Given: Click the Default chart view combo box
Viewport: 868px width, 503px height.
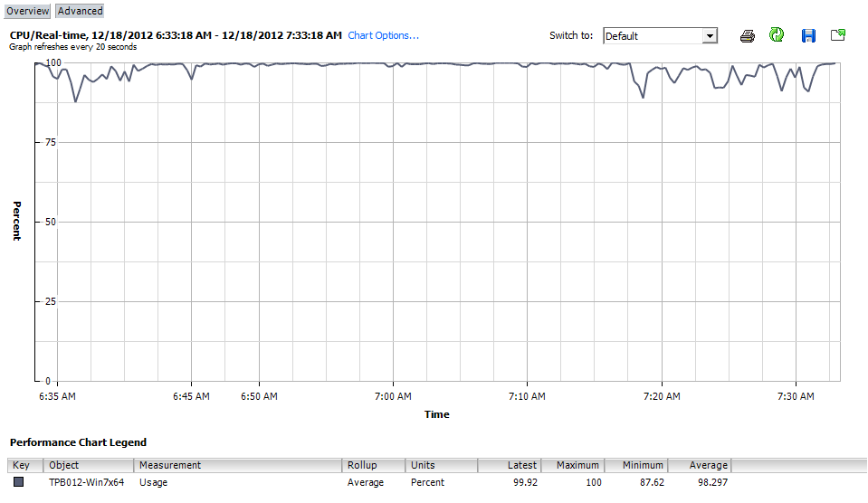Looking at the screenshot, I should click(653, 36).
